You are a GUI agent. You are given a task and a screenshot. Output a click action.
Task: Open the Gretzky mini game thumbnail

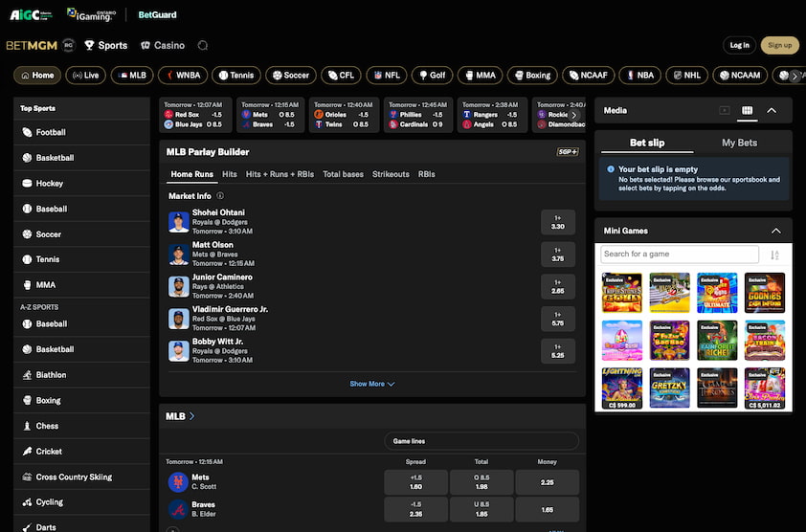pos(669,388)
